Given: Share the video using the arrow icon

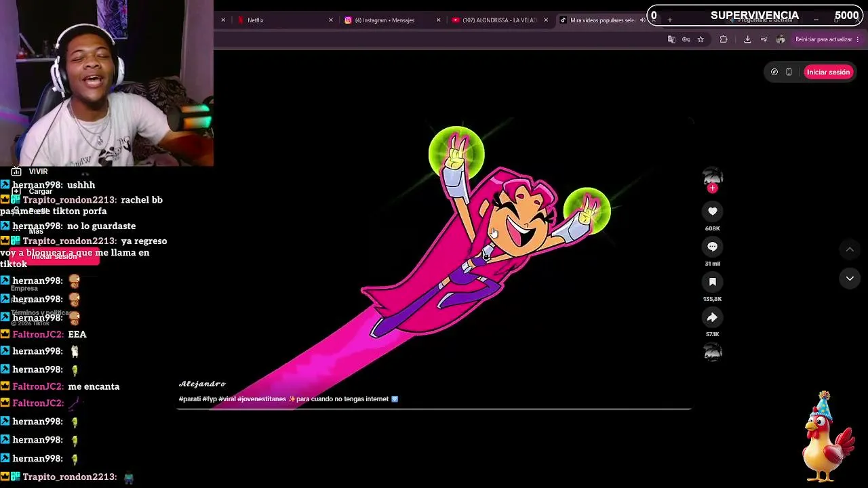Looking at the screenshot, I should pyautogui.click(x=712, y=317).
